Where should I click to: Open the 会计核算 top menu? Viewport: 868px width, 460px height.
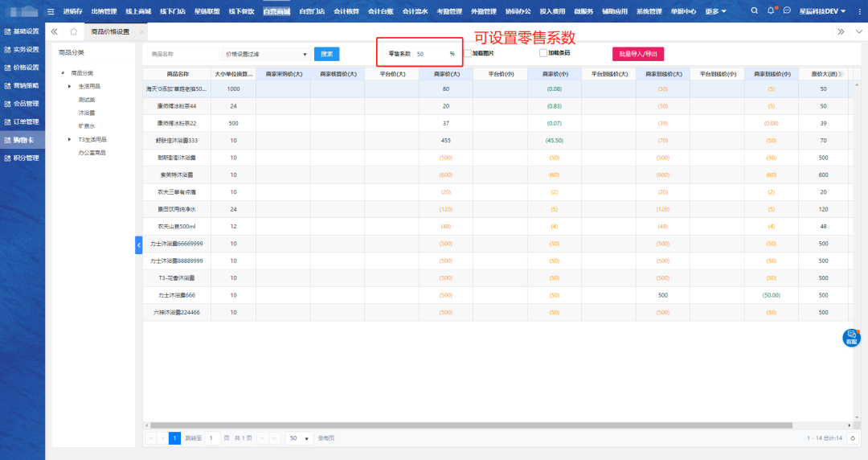tap(346, 11)
